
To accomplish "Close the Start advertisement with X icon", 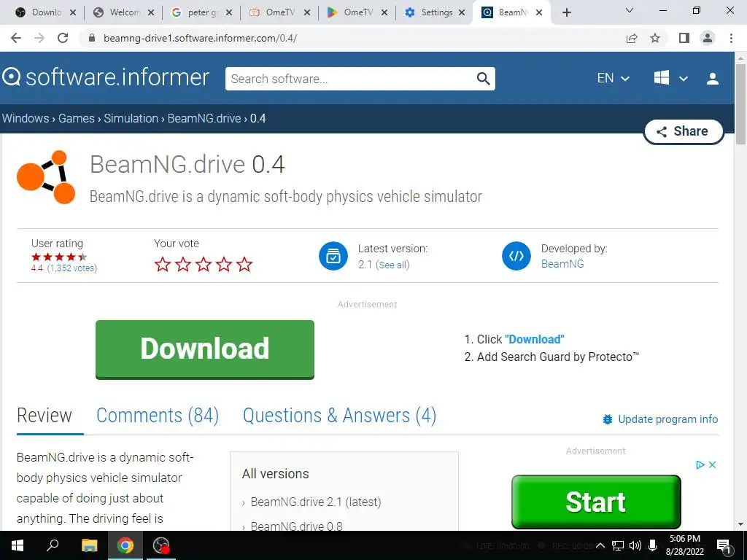I will tap(712, 464).
